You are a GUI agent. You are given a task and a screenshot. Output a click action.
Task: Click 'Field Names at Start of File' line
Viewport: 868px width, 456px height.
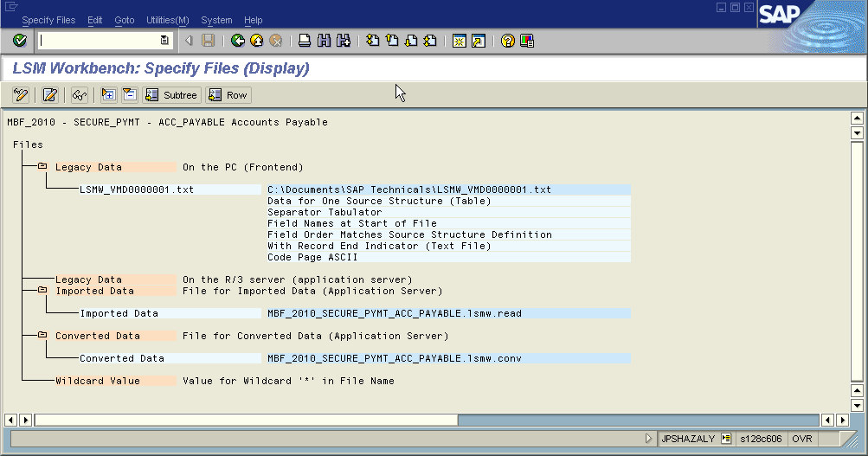448,223
